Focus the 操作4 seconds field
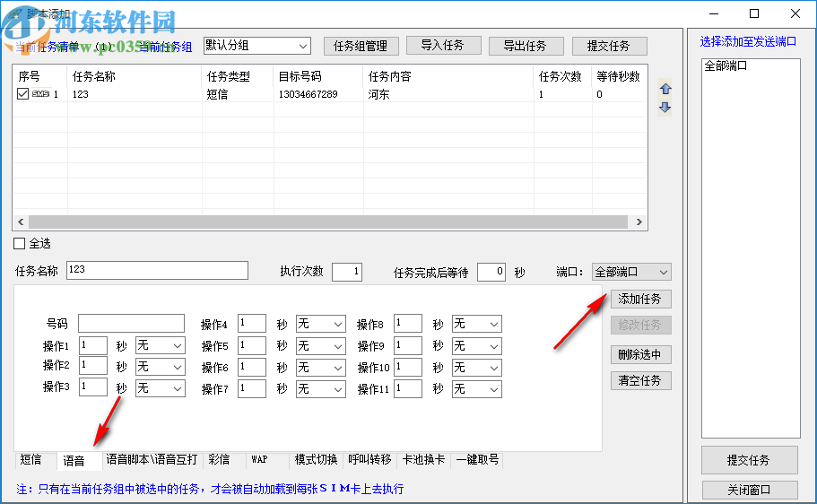Viewport: 817px width, 504px height. pyautogui.click(x=252, y=323)
